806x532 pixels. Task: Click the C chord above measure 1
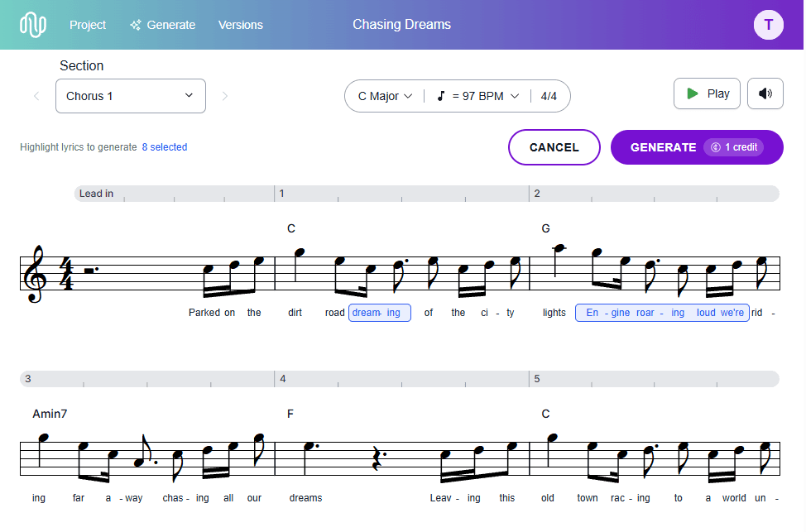[x=291, y=228]
